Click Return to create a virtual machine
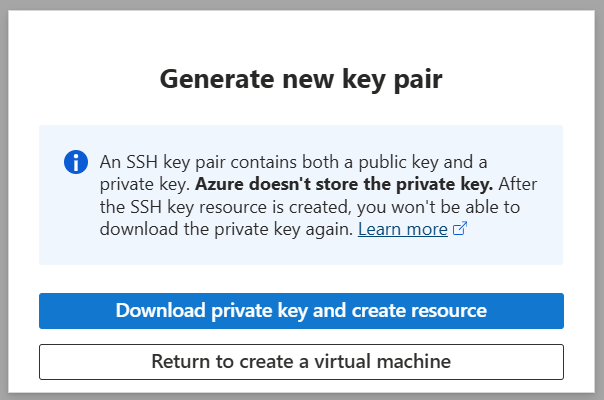Image resolution: width=604 pixels, height=400 pixels. [301, 361]
